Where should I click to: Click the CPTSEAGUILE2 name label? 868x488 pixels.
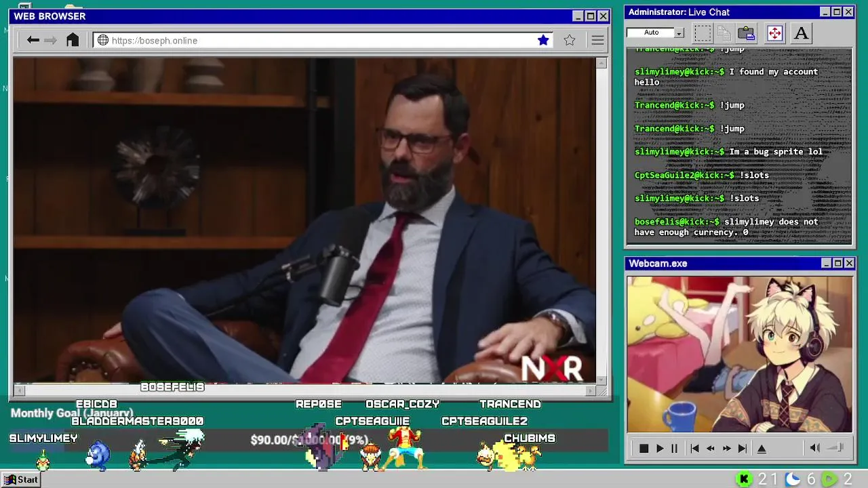(x=484, y=421)
